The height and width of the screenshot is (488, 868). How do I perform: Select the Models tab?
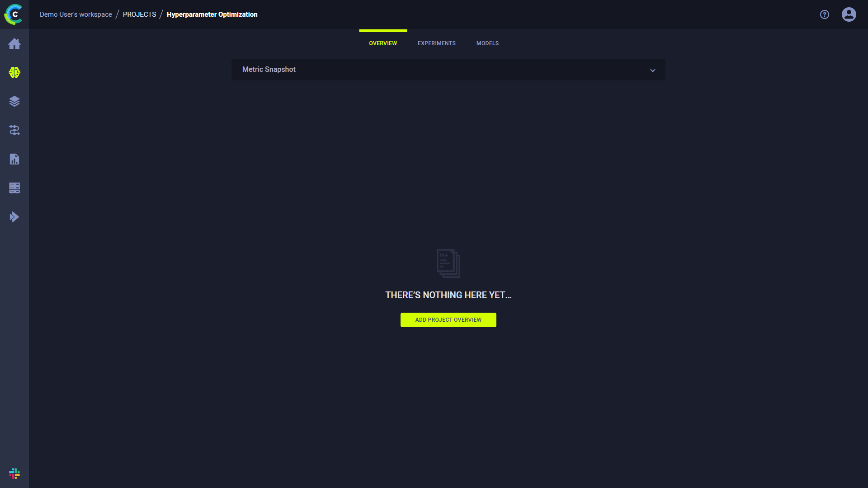pyautogui.click(x=488, y=43)
